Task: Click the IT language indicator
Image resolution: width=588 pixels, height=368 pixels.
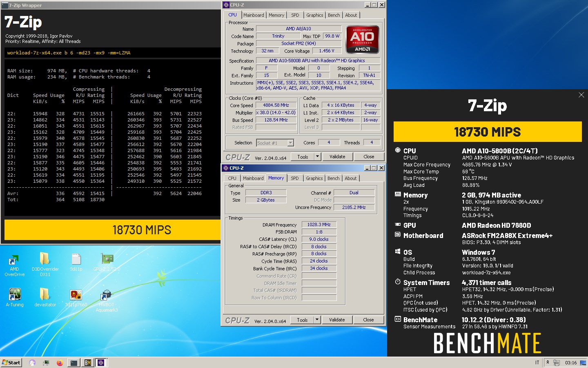Action: click(537, 362)
